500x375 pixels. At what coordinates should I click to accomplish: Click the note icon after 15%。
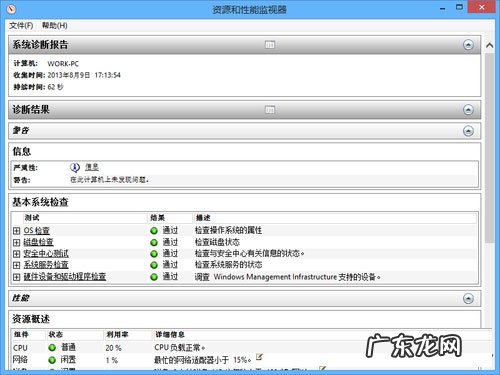click(x=259, y=357)
